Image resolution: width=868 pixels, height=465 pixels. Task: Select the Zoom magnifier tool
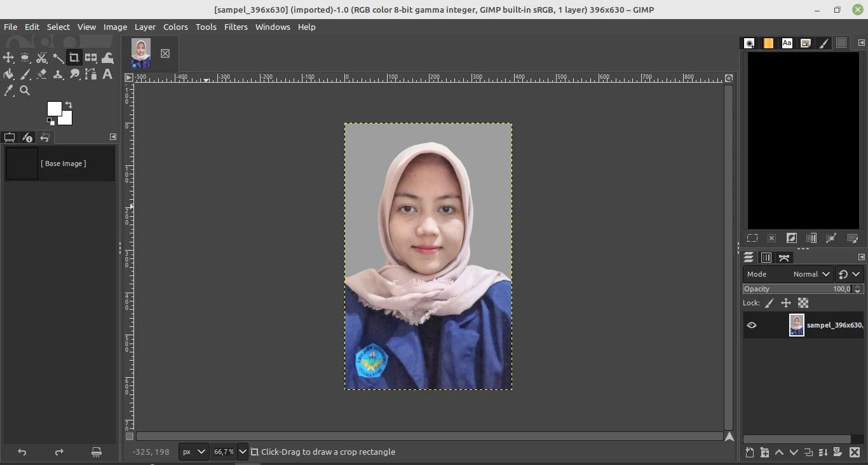[25, 91]
